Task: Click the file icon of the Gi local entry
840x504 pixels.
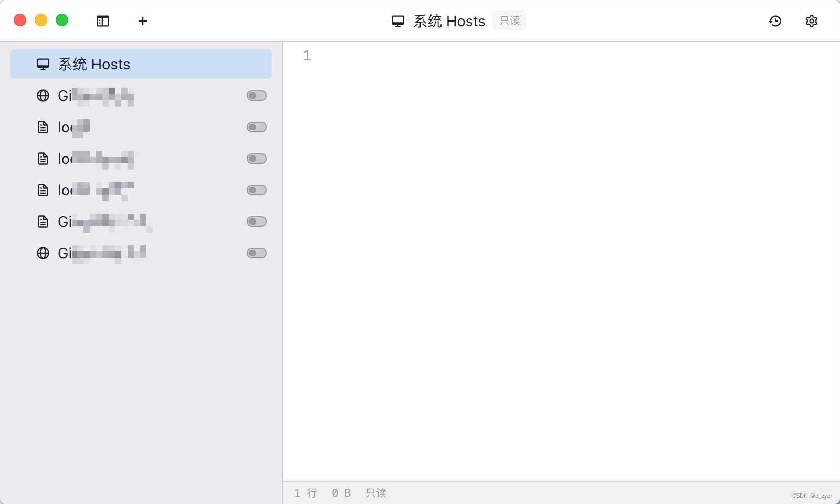Action: click(43, 222)
